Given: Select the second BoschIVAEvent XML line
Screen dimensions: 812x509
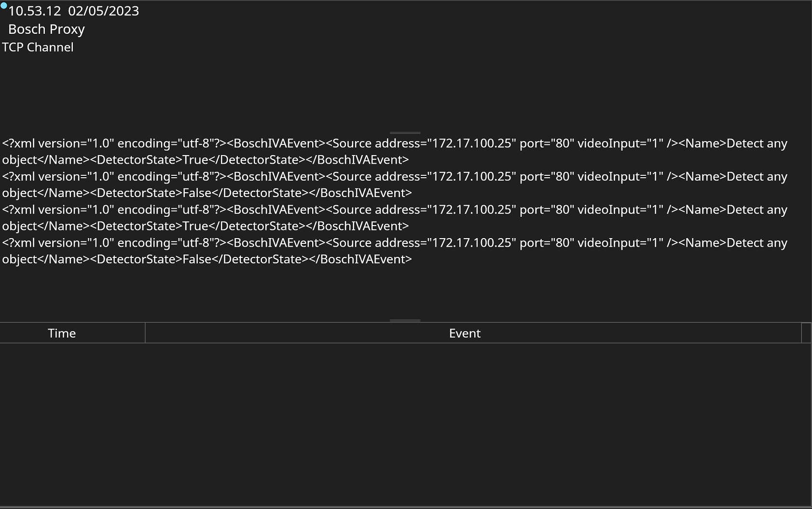Looking at the screenshot, I should (x=394, y=177).
